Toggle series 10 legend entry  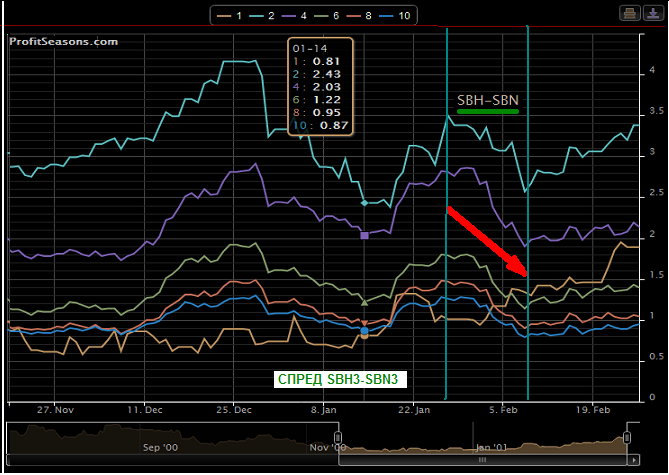tap(394, 16)
